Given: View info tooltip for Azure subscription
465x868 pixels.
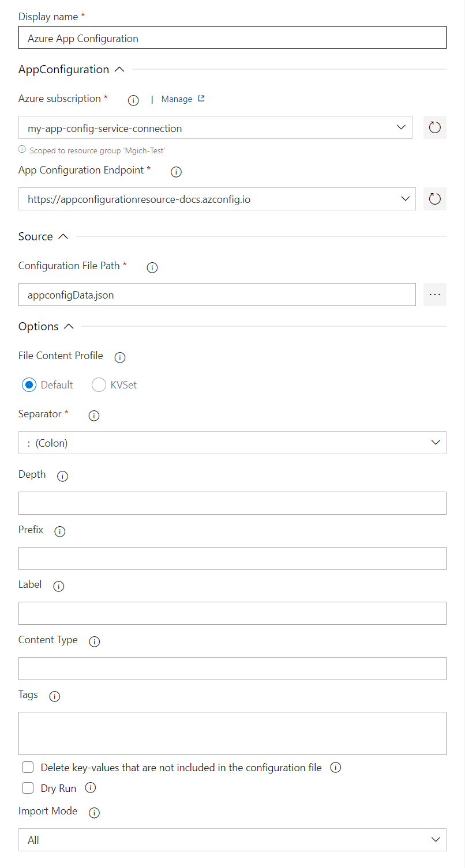Looking at the screenshot, I should (x=133, y=100).
